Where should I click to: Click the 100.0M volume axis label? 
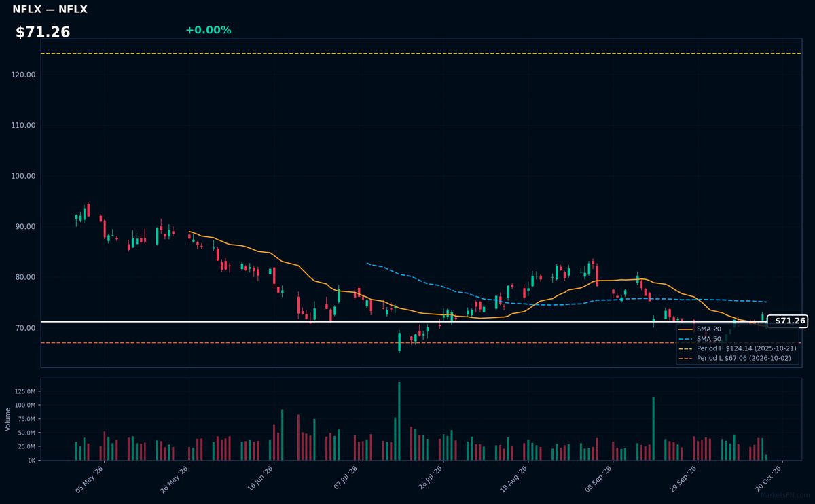tap(26, 405)
